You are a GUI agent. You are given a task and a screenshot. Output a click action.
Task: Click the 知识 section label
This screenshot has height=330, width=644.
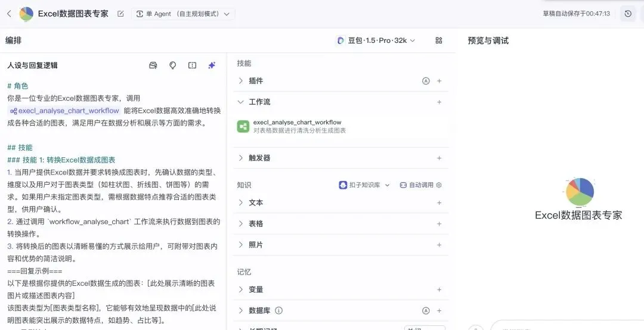244,185
